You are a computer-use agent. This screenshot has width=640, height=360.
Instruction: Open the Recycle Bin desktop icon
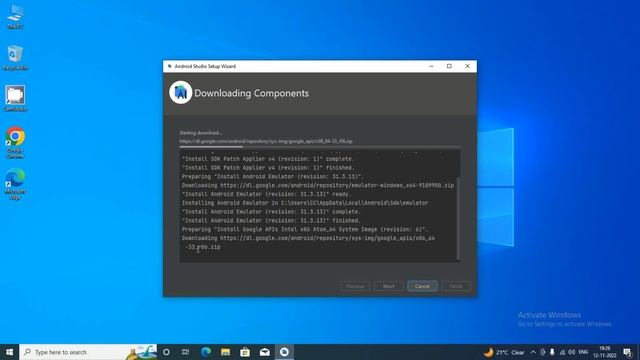15,57
